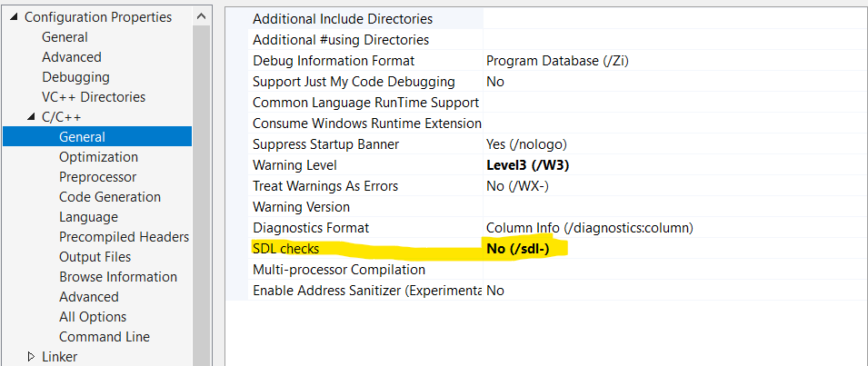Image resolution: width=868 pixels, height=366 pixels.
Task: Open the Optimization settings page
Action: (x=98, y=157)
